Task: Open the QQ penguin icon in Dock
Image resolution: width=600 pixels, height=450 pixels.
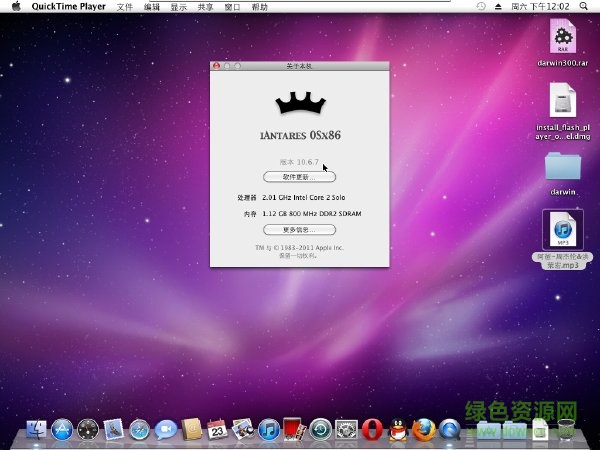Action: [x=397, y=430]
